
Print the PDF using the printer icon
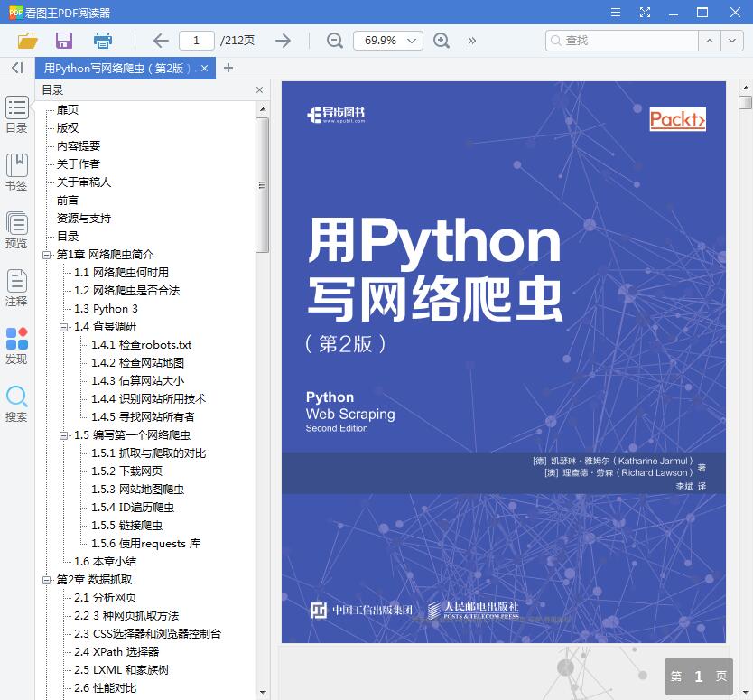(102, 41)
